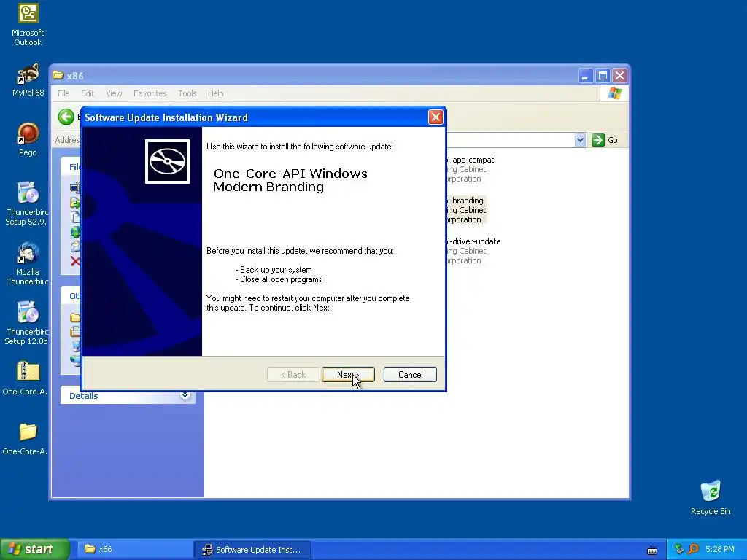Select the api-driver-update cabinet file

473,251
